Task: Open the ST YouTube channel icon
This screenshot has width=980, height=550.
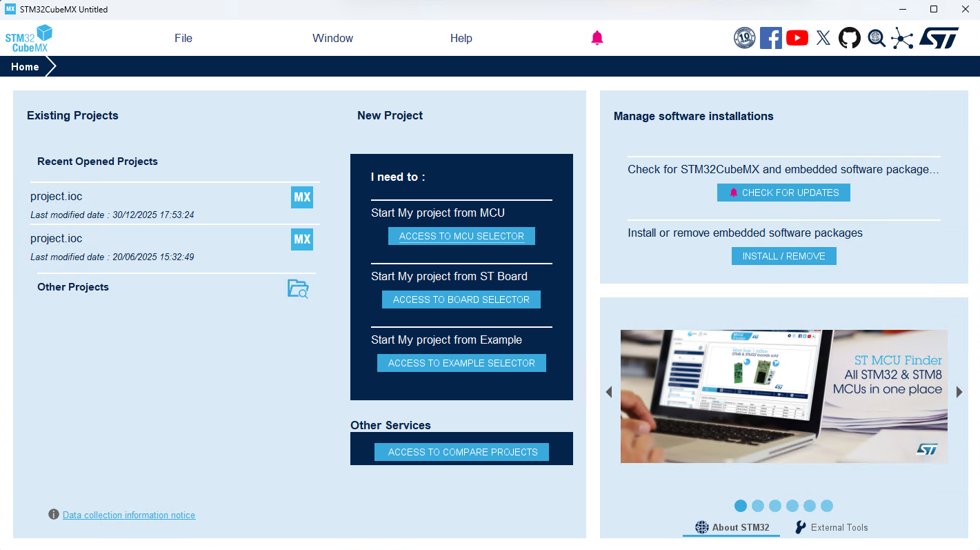Action: (797, 38)
